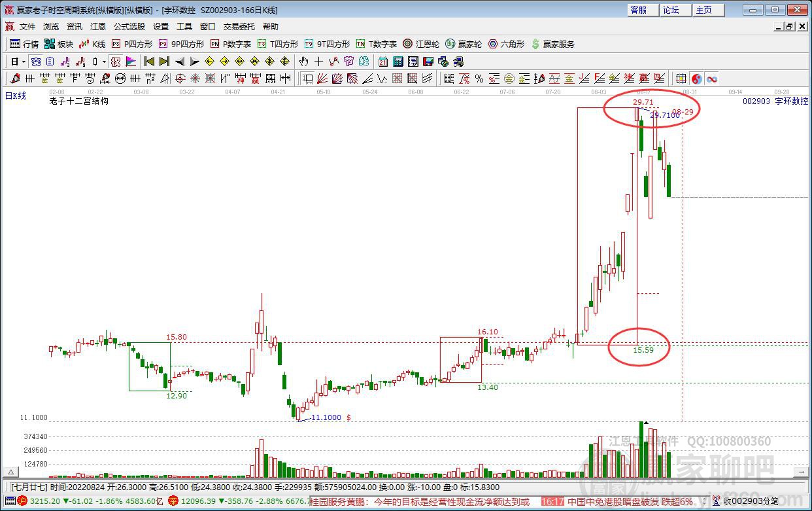Click the 29.71 peak price label
812x511 pixels.
[x=643, y=103]
